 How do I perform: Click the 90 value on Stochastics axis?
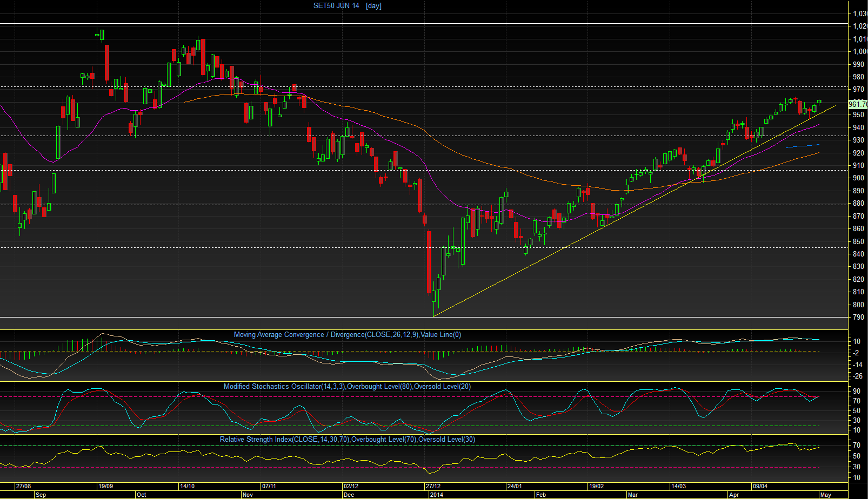tap(857, 392)
